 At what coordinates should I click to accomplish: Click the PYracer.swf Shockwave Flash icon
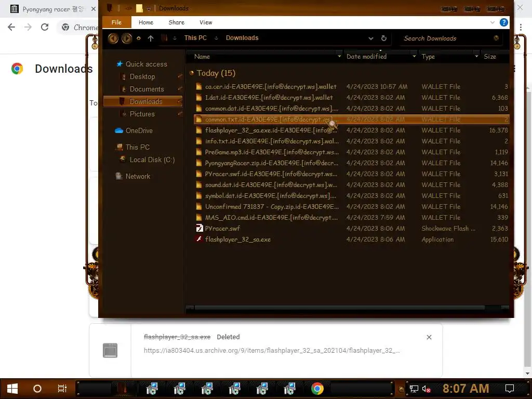pos(199,228)
